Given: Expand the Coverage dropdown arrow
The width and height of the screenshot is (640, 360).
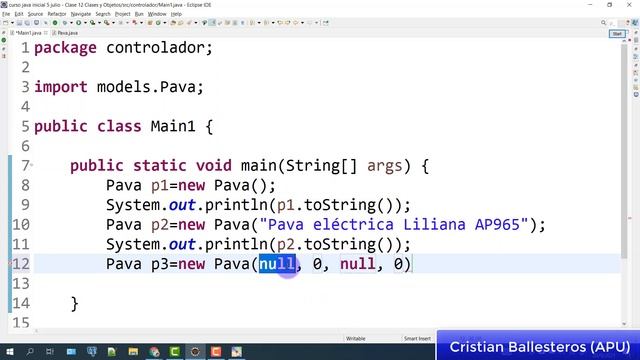Looking at the screenshot, I should pos(99,23).
